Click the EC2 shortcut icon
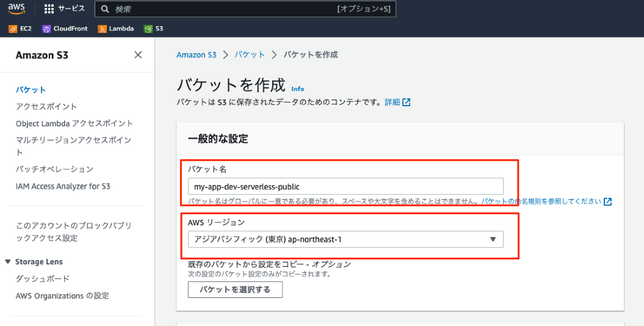 coord(13,29)
